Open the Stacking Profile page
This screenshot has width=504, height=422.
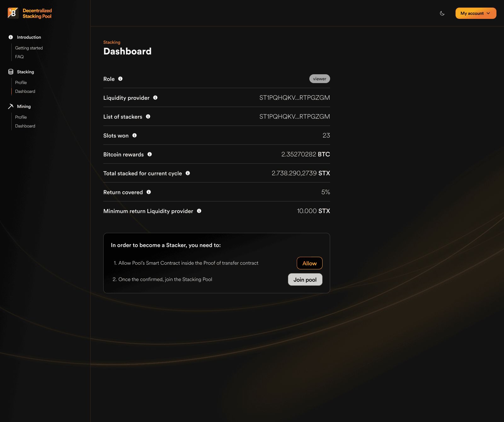(x=21, y=82)
